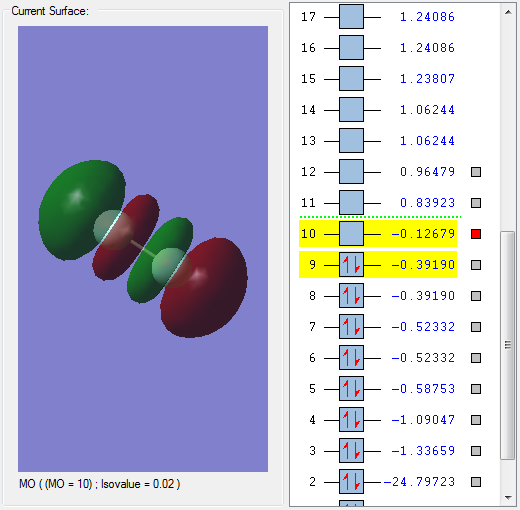Select the empty orbital box for MO 17
Image resolution: width=520 pixels, height=510 pixels.
(351, 17)
